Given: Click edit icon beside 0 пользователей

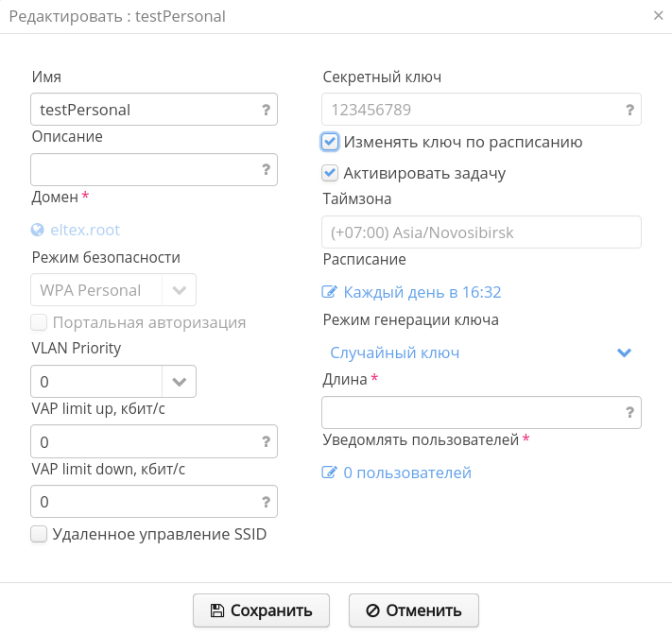Looking at the screenshot, I should click(x=330, y=473).
